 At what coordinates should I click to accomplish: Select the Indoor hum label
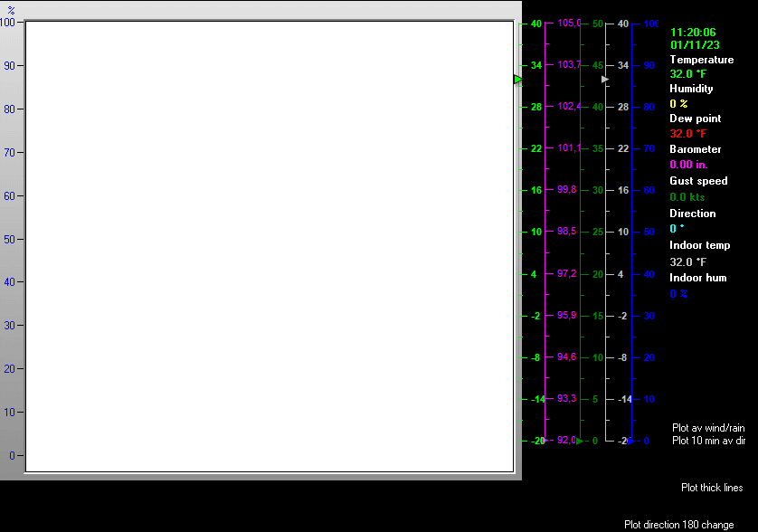[x=697, y=278]
